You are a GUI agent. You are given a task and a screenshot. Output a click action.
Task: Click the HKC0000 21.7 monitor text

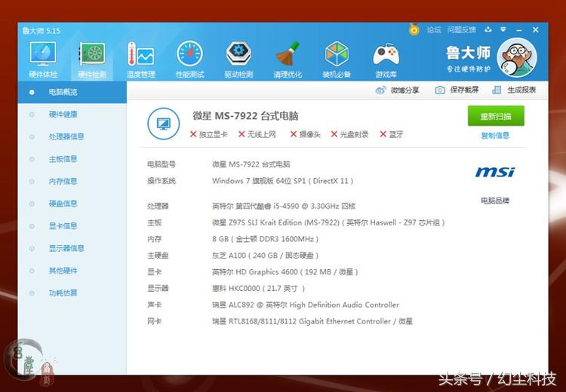pyautogui.click(x=258, y=289)
